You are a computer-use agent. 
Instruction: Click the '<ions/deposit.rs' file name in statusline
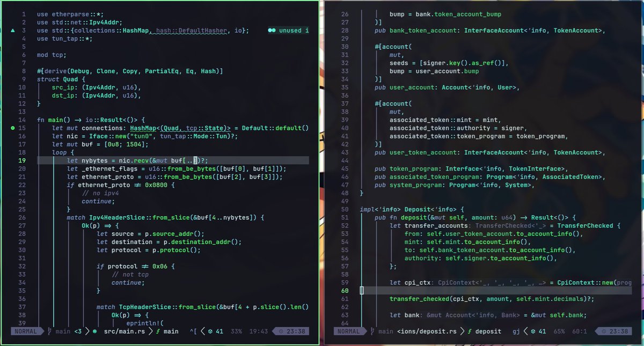coord(428,332)
